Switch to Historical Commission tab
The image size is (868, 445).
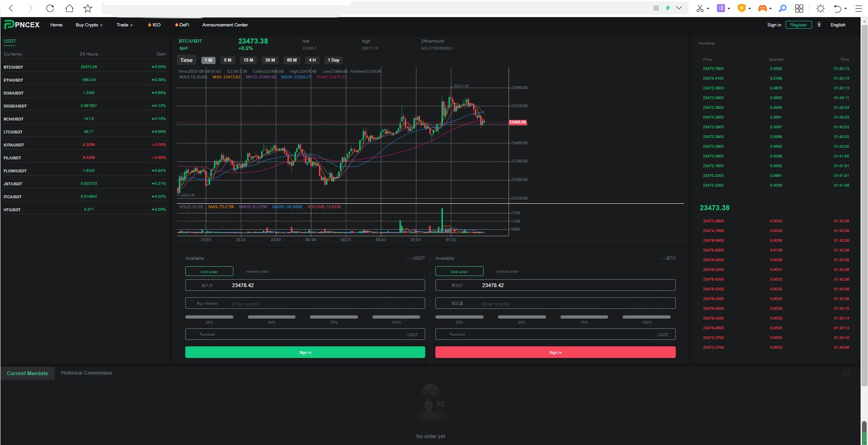[87, 373]
